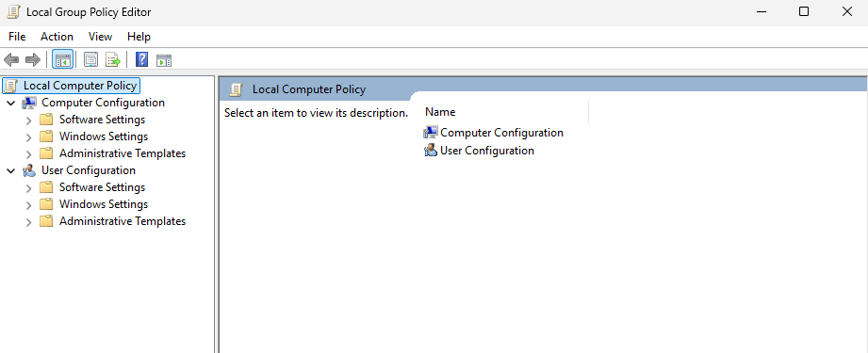Minimize the Local Group Policy Editor window
This screenshot has height=353, width=868.
tap(761, 11)
